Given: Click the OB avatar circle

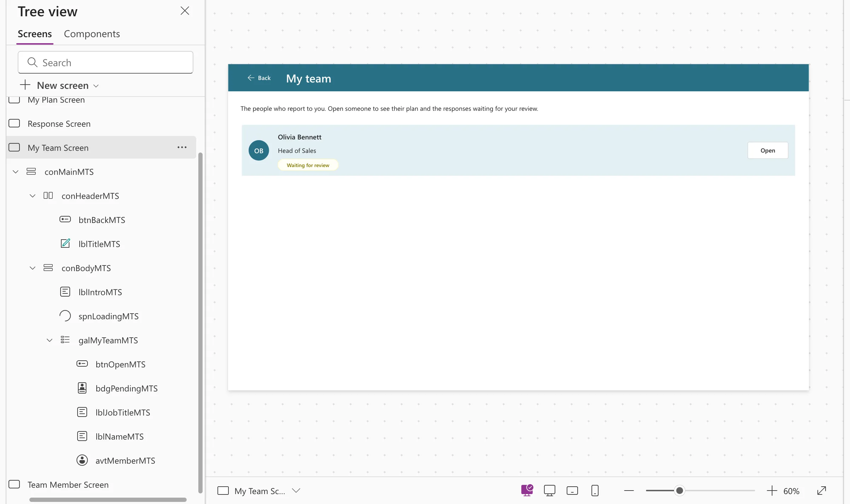Looking at the screenshot, I should tap(259, 150).
